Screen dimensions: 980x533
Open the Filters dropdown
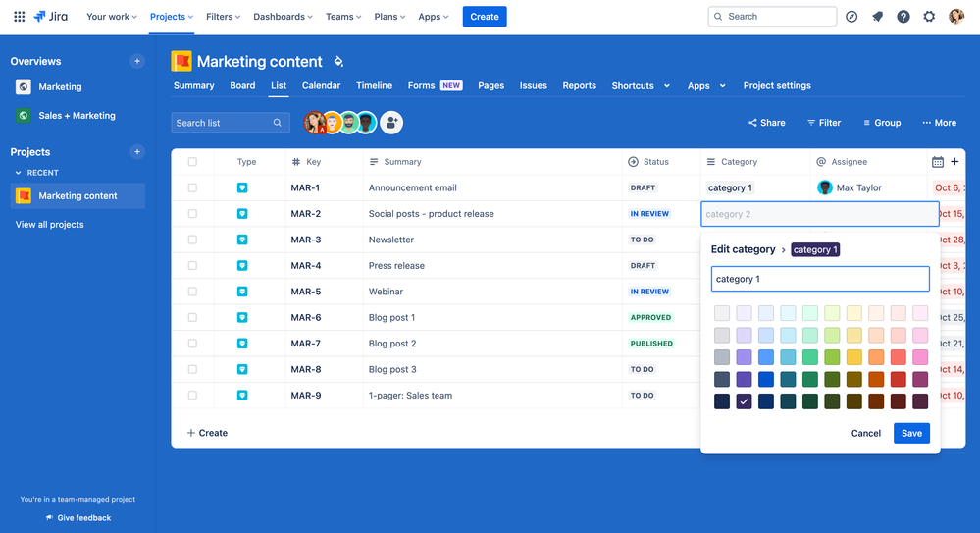point(223,17)
